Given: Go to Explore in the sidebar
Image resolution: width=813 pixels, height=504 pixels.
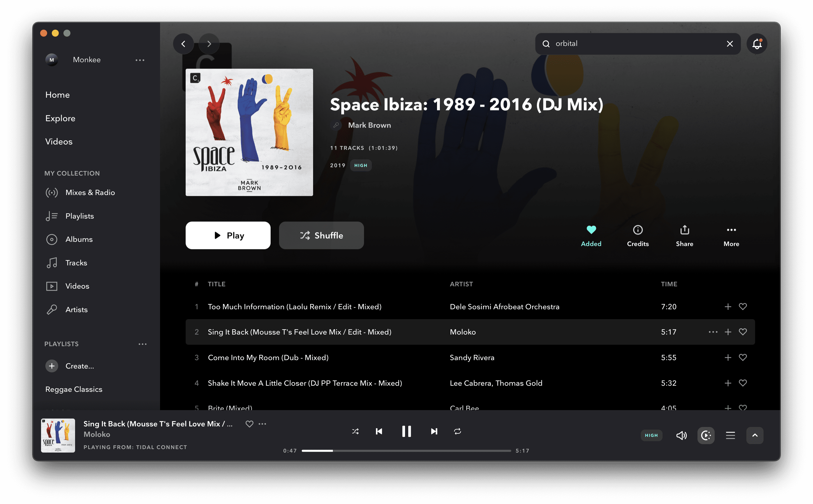Looking at the screenshot, I should (x=61, y=118).
